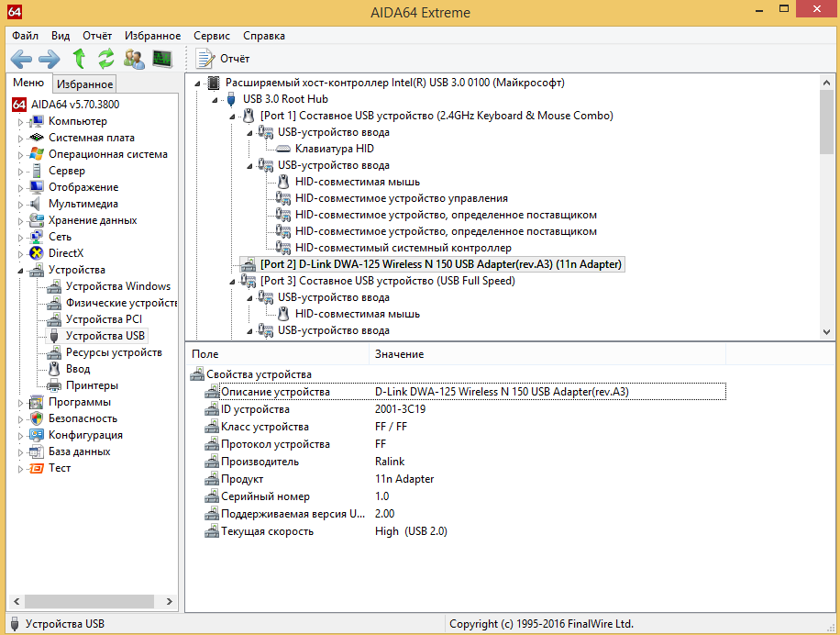
Task: Click the Ввод mouse icon
Action: tap(54, 369)
